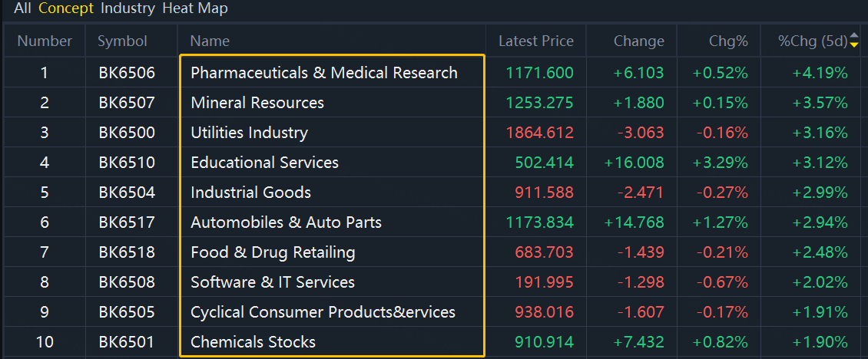Sort by Latest Price column header
Screen dimensions: 868x359
coord(535,41)
